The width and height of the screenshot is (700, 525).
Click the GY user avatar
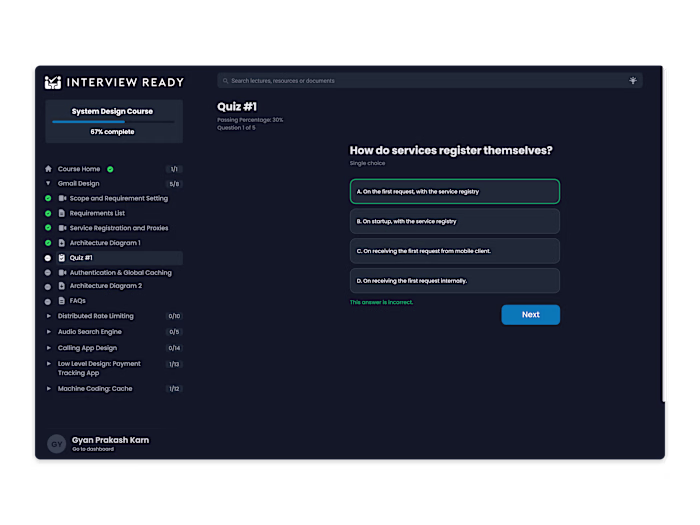57,444
